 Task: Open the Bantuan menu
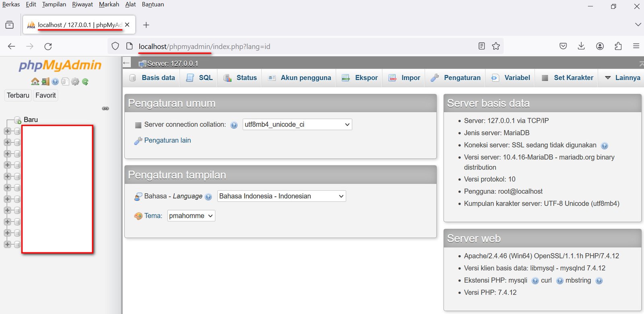pos(153,4)
